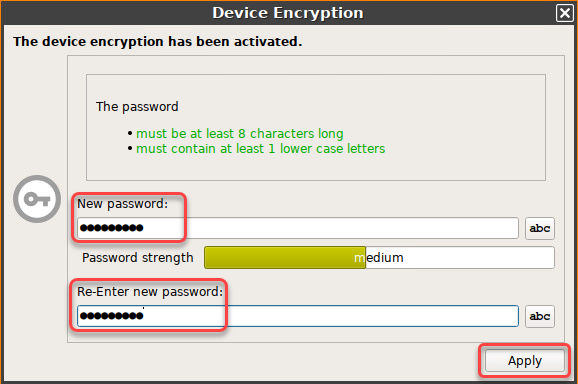Screen dimensions: 578x384
Task: Click the 'device encryption has been activated' message
Action: [157, 42]
